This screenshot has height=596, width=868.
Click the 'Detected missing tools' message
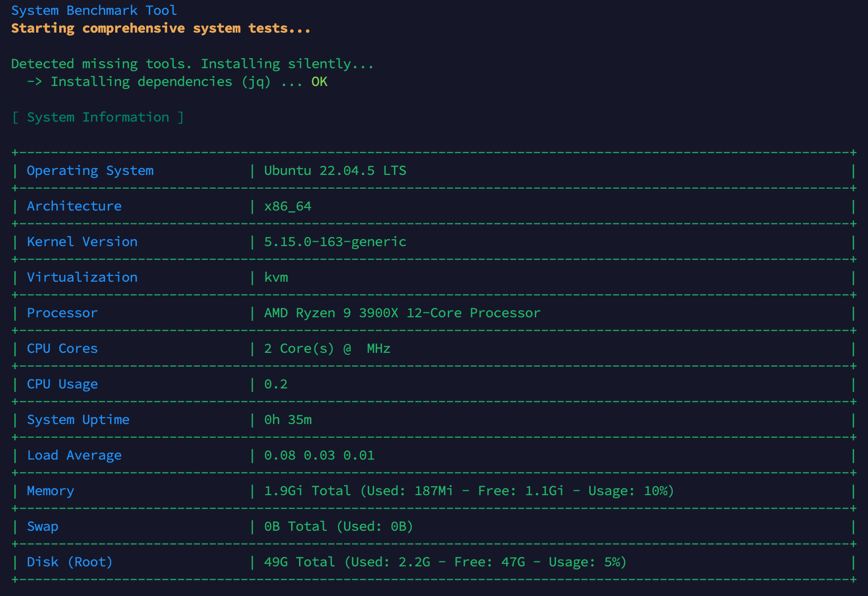pyautogui.click(x=192, y=64)
